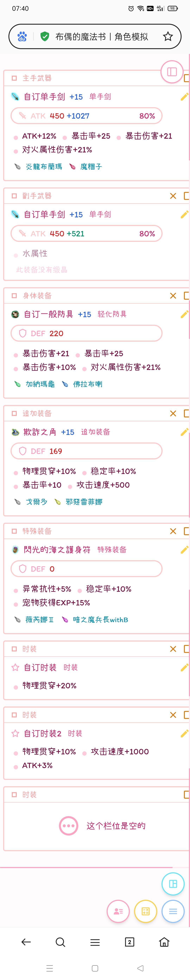Screen dimensions: 190x980
Task: Open the character info floating button
Action: [x=118, y=911]
